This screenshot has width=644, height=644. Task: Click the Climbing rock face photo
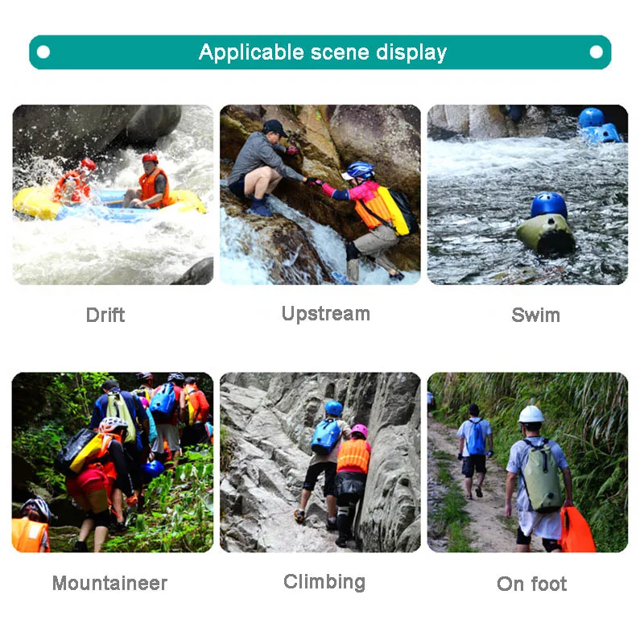click(320, 462)
